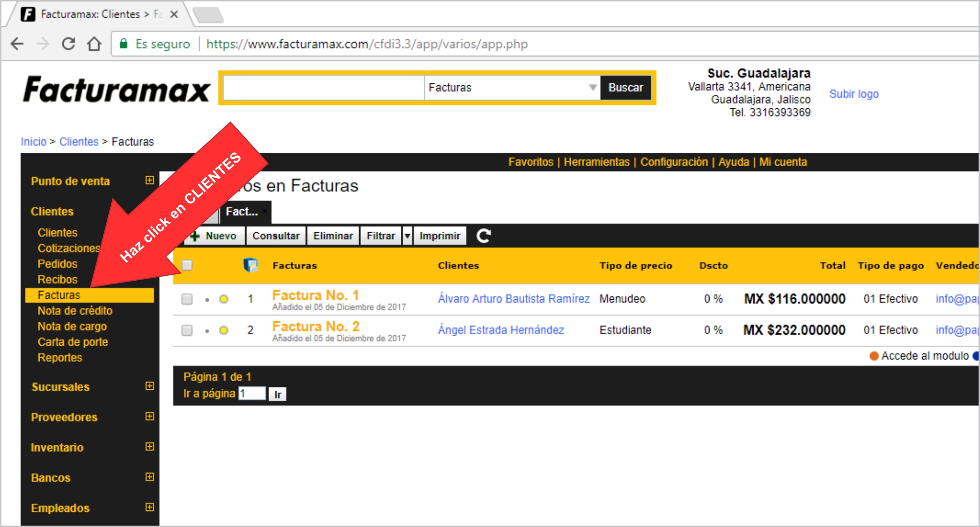Click the Ir a página number field
Screen dimensions: 980x527
coord(252,394)
